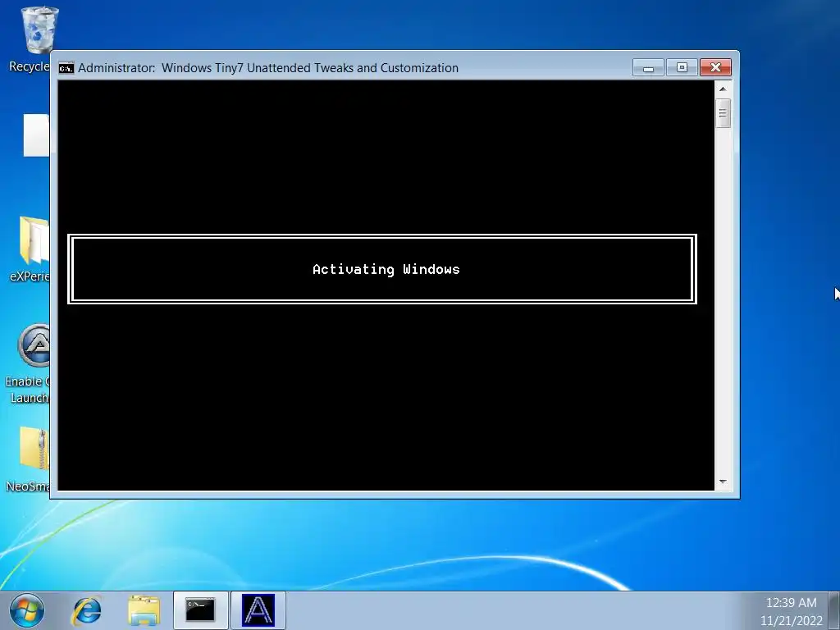Click the console scrollbar up arrow
This screenshot has width=840, height=630.
point(723,89)
